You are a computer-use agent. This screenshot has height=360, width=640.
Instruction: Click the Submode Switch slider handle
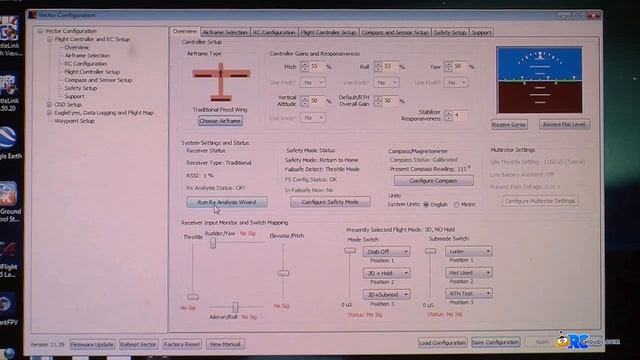(x=431, y=251)
